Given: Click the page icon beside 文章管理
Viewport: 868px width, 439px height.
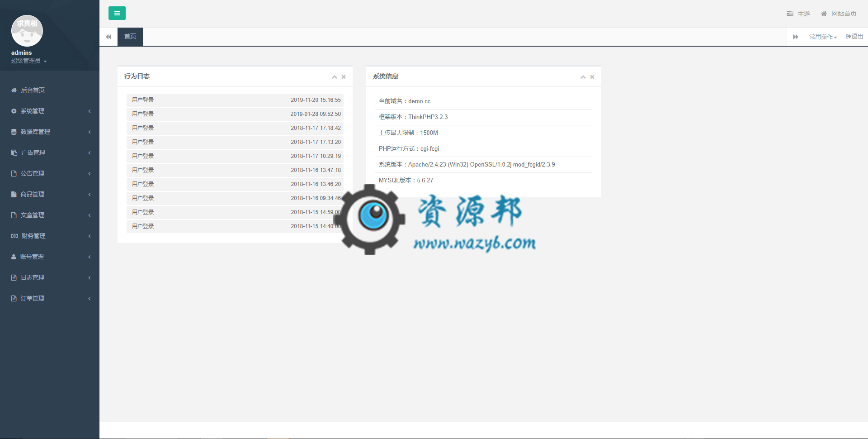Looking at the screenshot, I should [x=14, y=215].
